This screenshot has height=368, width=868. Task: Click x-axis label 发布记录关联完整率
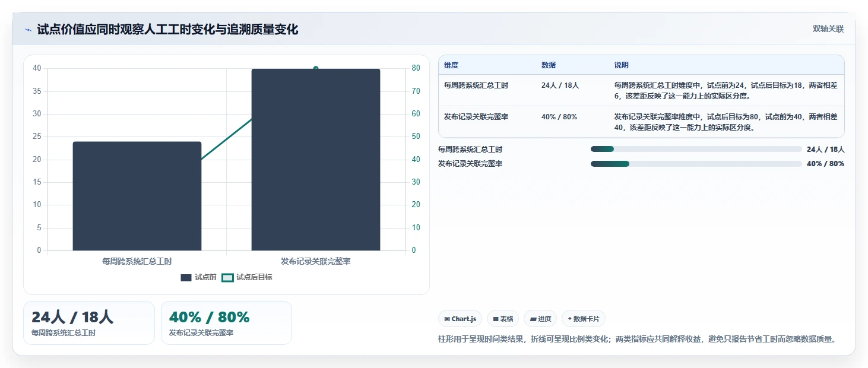(316, 261)
